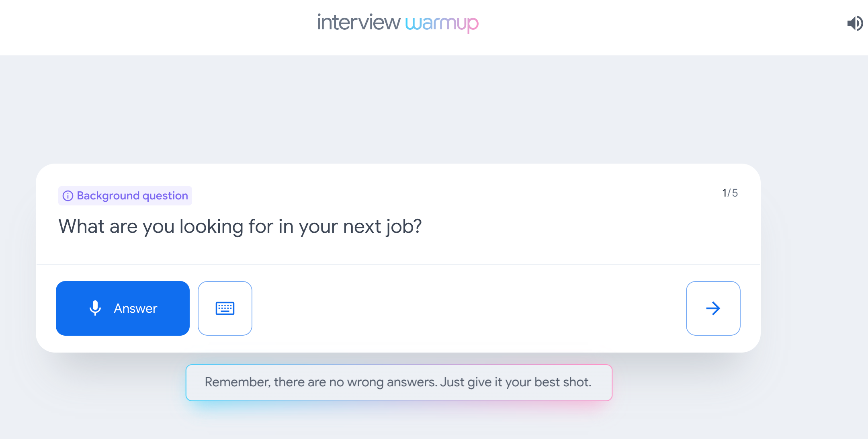
Task: Click the info icon beside Background question
Action: tap(68, 196)
